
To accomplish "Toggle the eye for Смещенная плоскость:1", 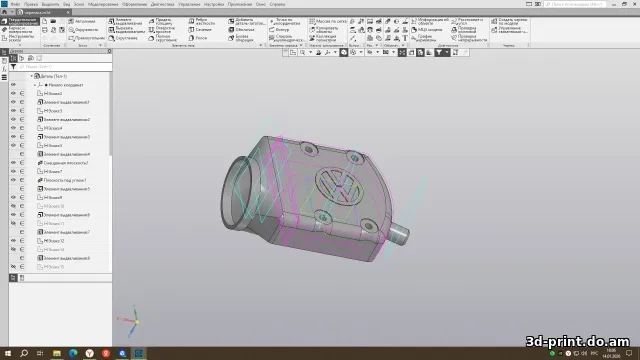I will click(x=13, y=162).
